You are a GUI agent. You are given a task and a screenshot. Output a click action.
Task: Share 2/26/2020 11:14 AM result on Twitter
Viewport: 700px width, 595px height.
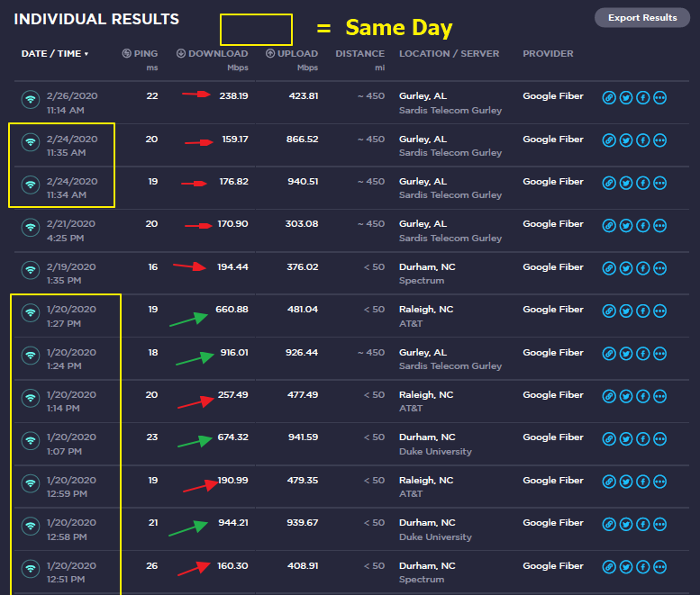[626, 97]
